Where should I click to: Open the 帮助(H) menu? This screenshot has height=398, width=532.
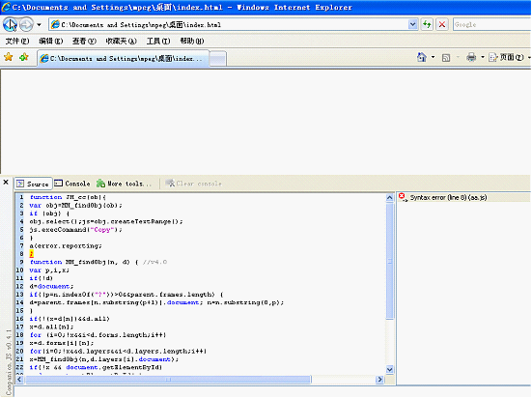pyautogui.click(x=192, y=42)
